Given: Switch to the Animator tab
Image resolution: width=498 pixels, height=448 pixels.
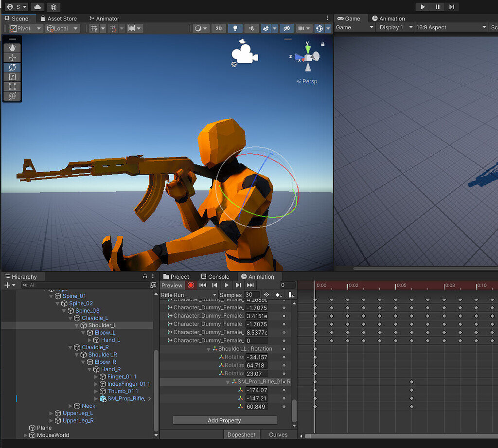Looking at the screenshot, I should click(105, 18).
